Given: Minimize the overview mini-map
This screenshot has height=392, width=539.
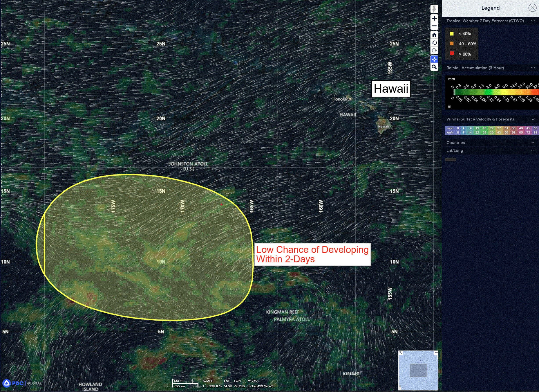Looking at the screenshot, I should pos(436,353).
